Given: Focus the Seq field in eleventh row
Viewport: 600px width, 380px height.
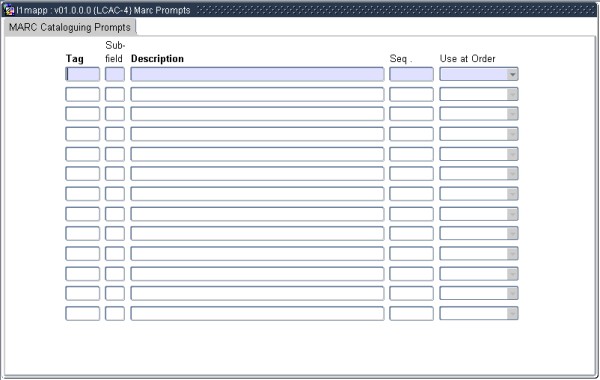Looking at the screenshot, I should (411, 274).
